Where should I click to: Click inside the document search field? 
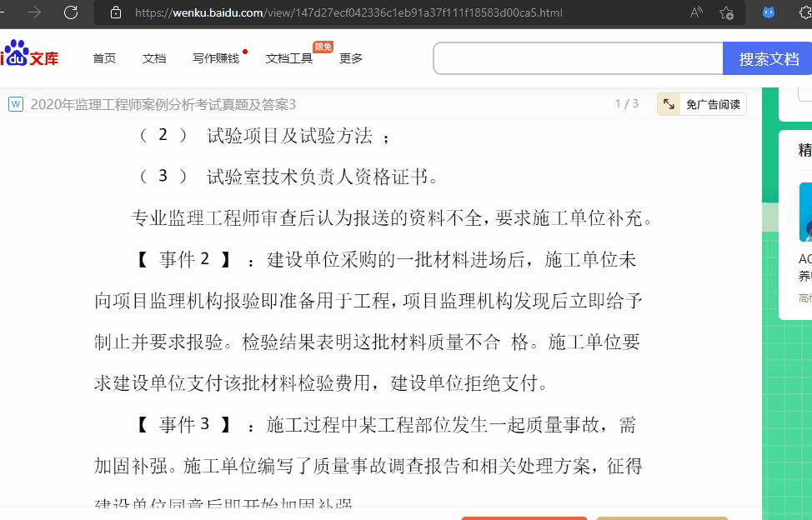(575, 58)
